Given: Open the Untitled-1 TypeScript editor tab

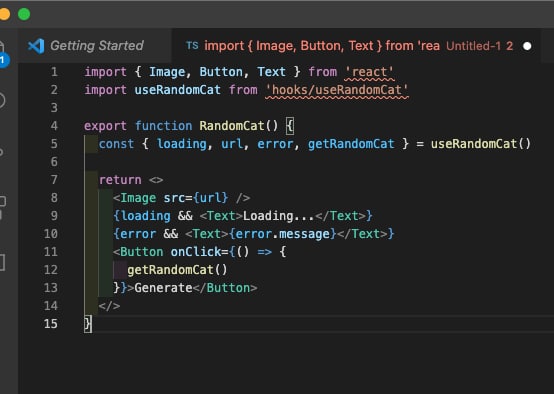Looking at the screenshot, I should click(x=356, y=46).
